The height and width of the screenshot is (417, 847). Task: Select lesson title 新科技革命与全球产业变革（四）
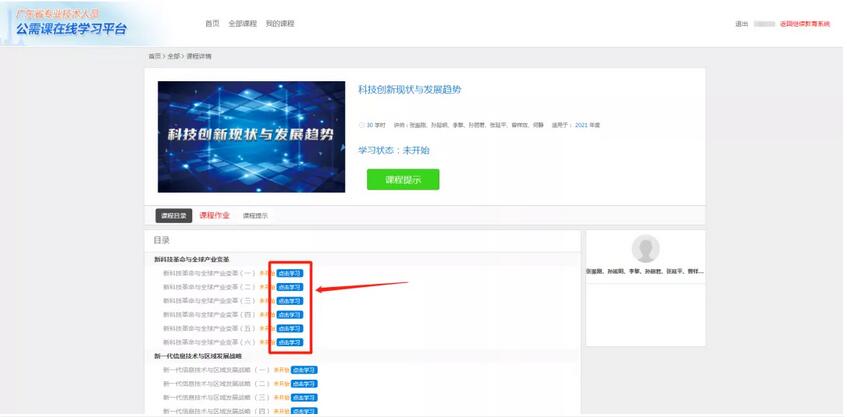(x=210, y=315)
